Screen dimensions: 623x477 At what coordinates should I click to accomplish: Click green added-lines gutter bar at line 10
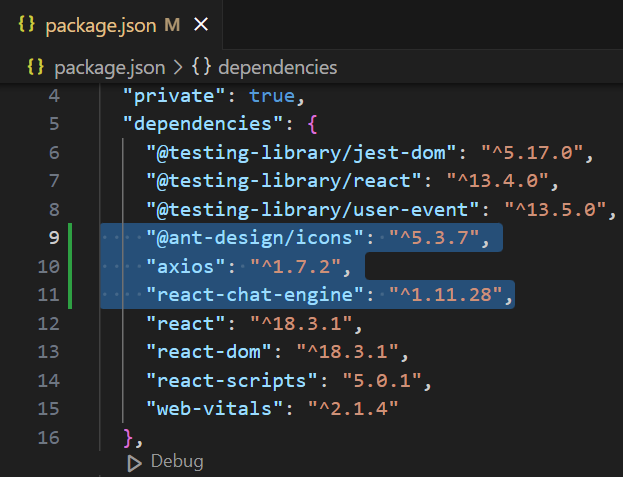[x=70, y=267]
